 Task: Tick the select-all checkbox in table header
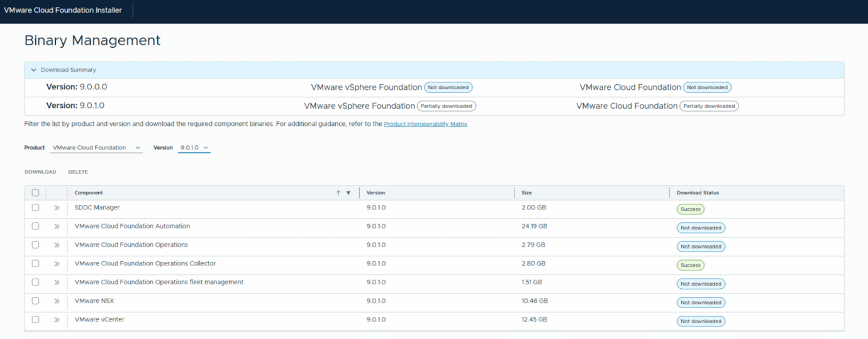pos(35,193)
